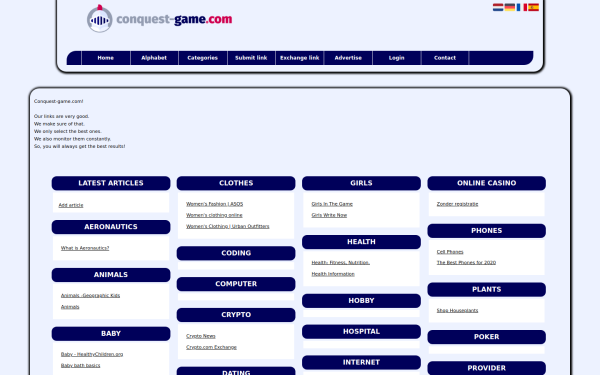Screen dimensions: 600x375
Task: Open the Home menu item
Action: pyautogui.click(x=106, y=58)
